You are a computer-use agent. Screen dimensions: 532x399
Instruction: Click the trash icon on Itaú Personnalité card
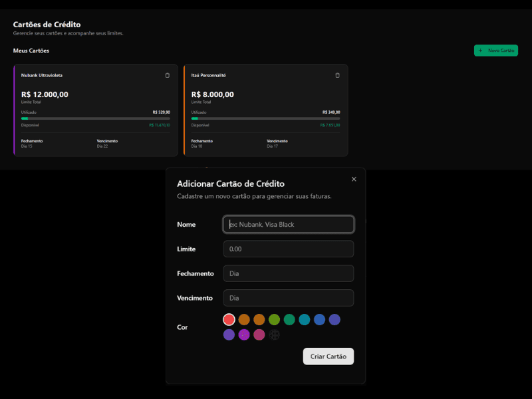(337, 75)
